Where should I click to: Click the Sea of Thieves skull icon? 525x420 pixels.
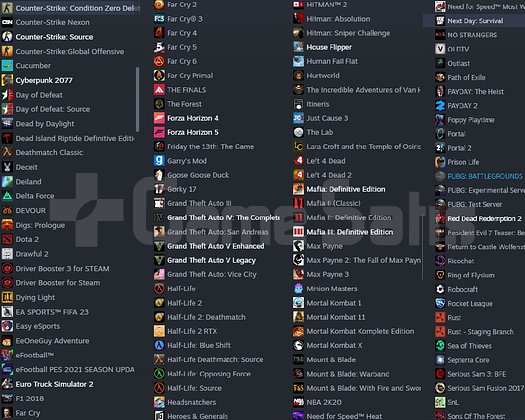tap(440, 346)
